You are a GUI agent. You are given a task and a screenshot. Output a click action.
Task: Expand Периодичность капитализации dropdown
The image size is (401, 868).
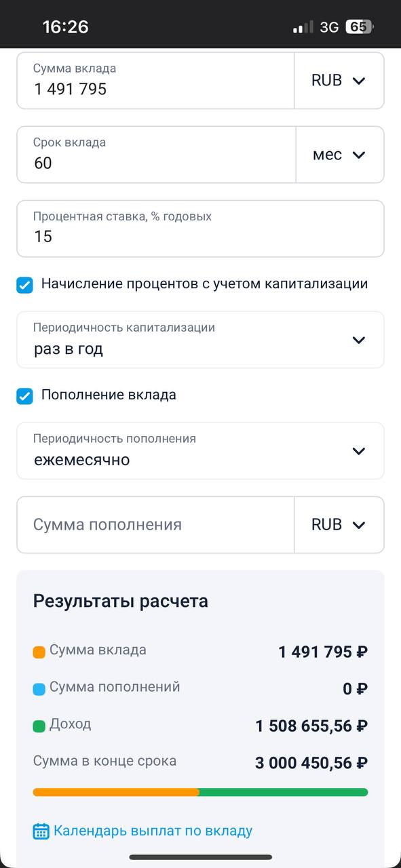click(200, 340)
